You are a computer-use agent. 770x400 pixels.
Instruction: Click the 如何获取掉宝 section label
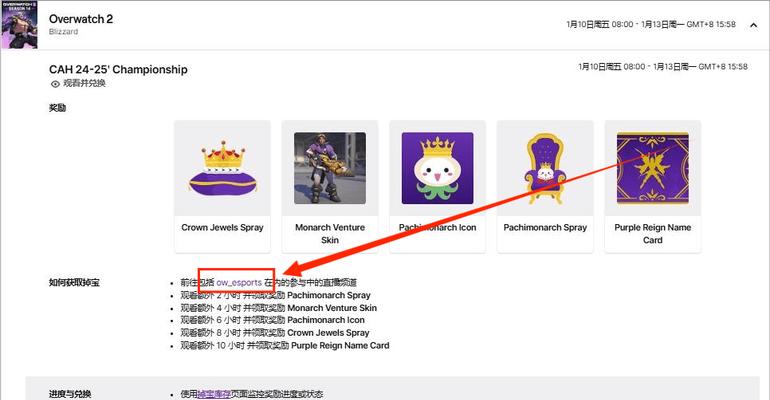74,283
